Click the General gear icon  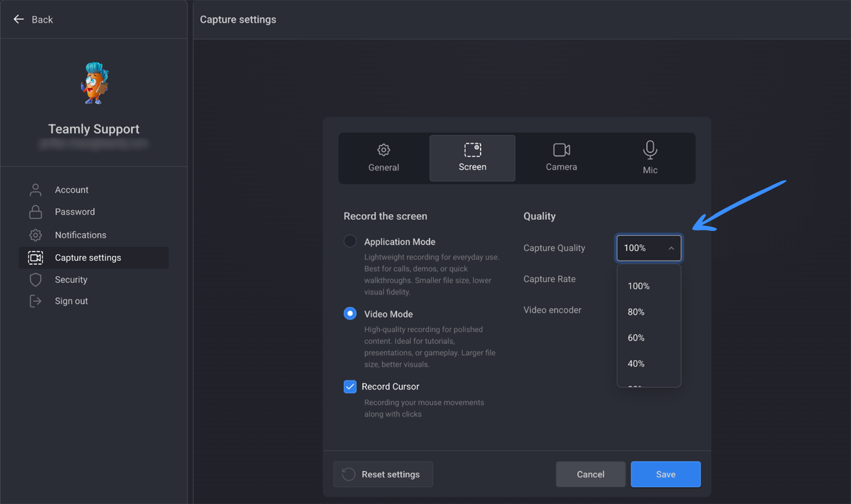(384, 150)
